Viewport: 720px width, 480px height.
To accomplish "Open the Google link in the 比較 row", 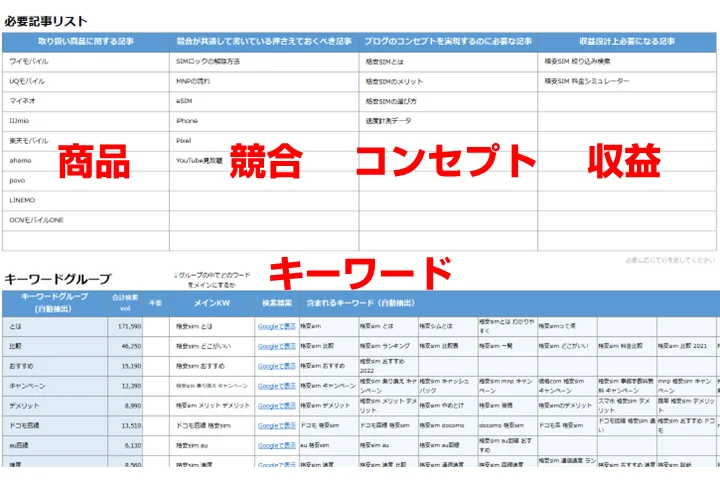I will coord(276,346).
